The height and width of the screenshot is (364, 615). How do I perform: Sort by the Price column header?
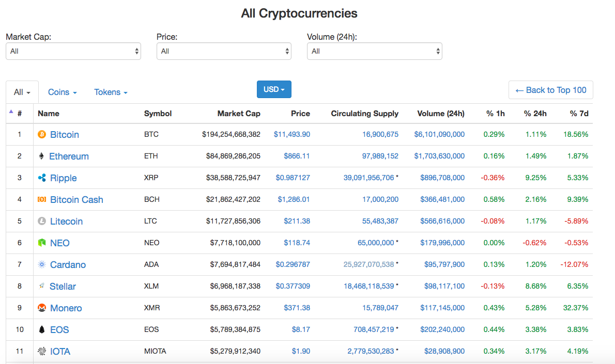[300, 114]
